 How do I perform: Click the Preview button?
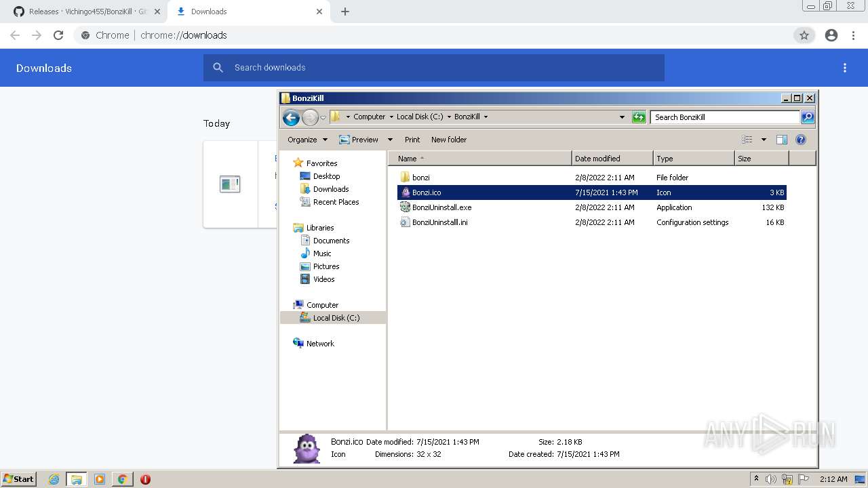[x=359, y=140]
